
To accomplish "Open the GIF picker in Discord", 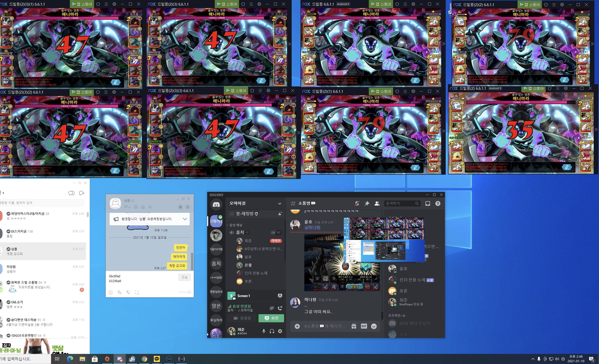I will (364, 326).
